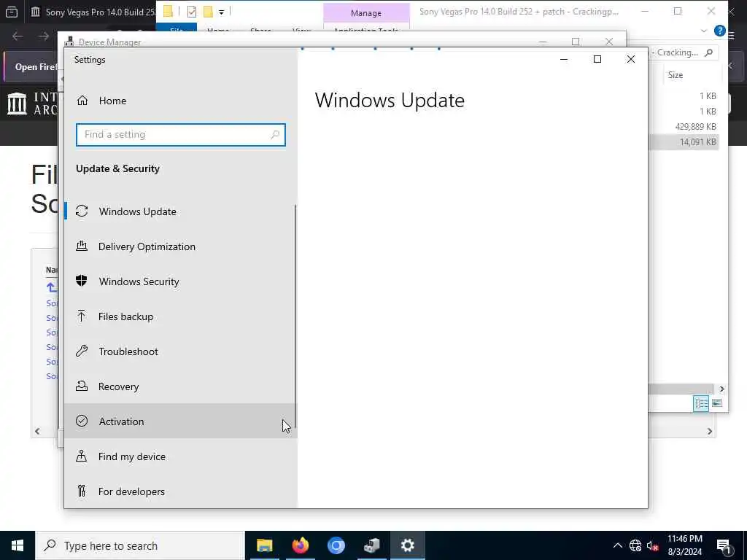Click the Troubleshoot wrench icon
Viewport: 747px width, 560px height.
(82, 351)
